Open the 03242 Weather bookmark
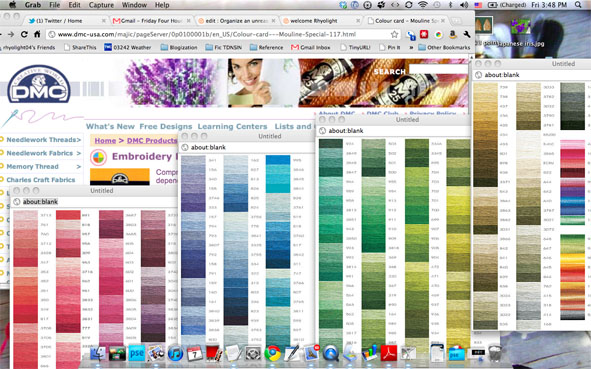 tap(128, 47)
